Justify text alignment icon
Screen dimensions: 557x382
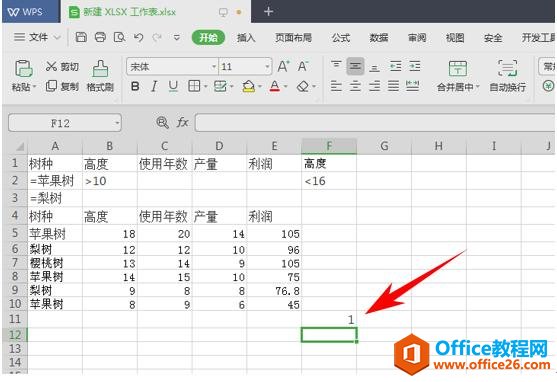393,86
